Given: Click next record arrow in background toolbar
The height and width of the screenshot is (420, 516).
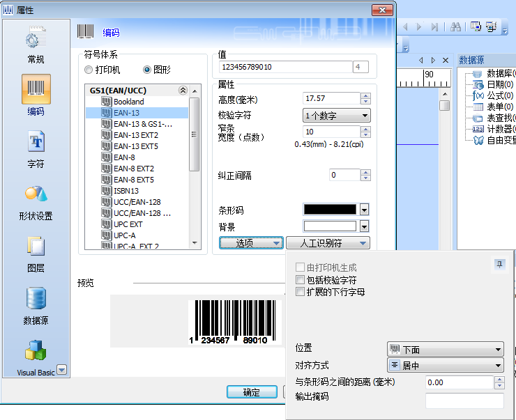Looking at the screenshot, I should [418, 27].
